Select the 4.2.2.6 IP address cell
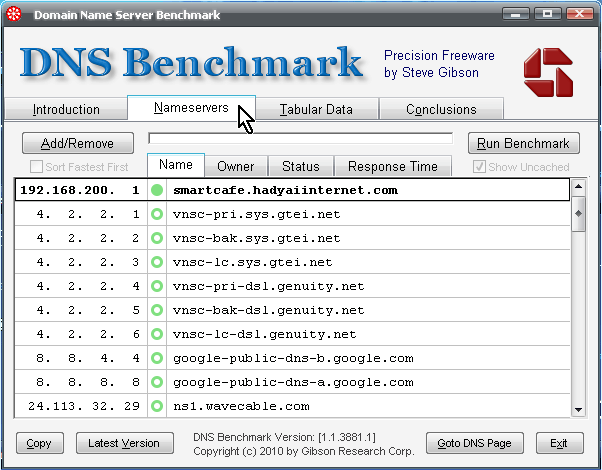The image size is (602, 470). (88, 334)
